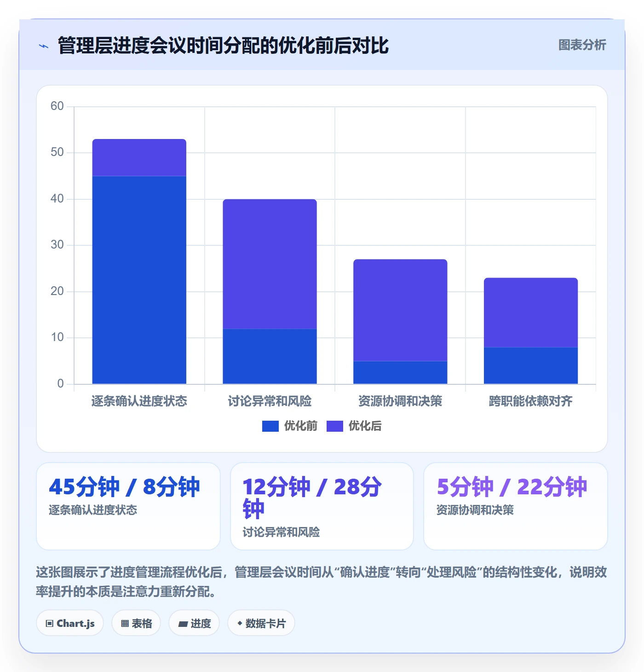Click the 逐条确认进度状态 caption in the stat card

93,510
